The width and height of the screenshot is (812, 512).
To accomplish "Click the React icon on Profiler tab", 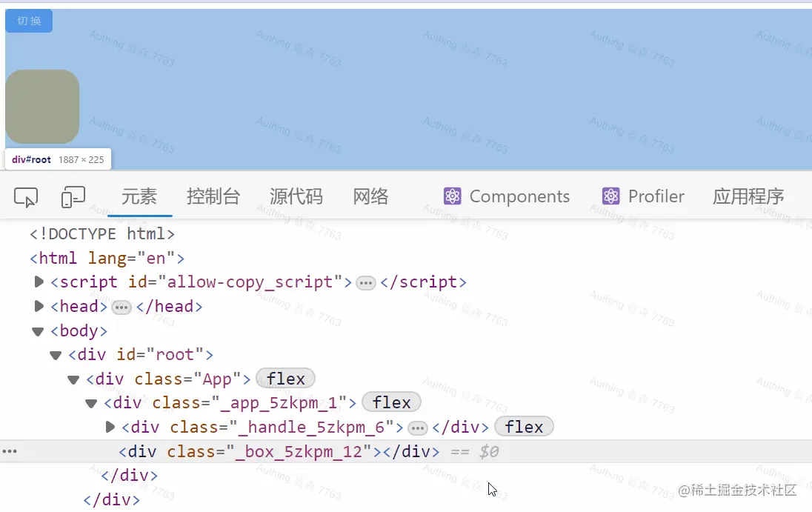I will click(611, 196).
